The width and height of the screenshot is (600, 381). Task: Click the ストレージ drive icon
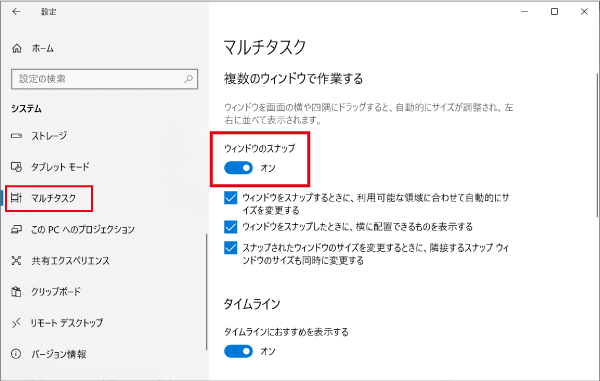click(x=16, y=136)
